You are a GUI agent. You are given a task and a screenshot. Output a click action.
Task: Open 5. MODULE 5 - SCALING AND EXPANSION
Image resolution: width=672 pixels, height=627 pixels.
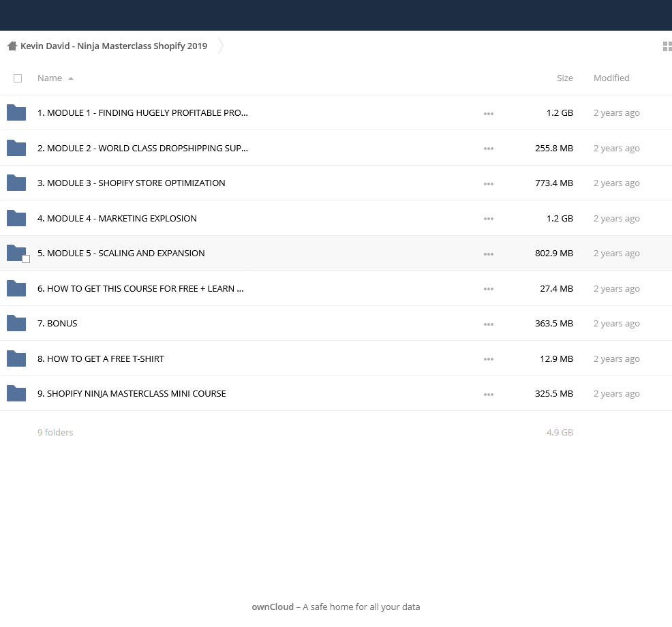point(121,254)
